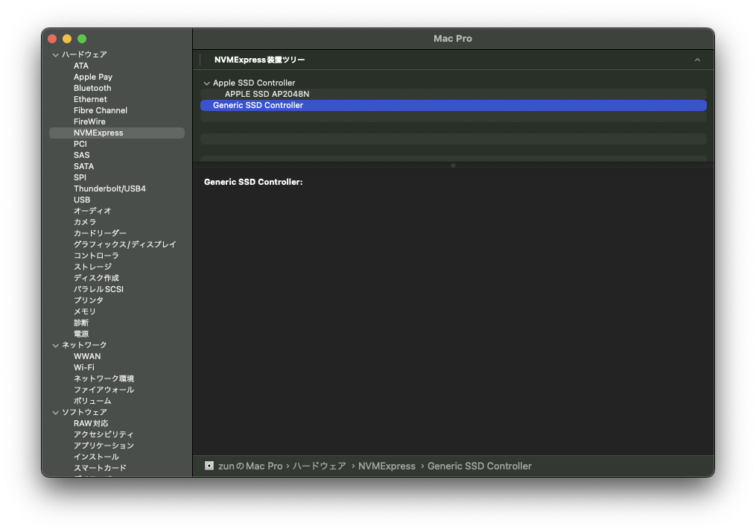Open ディスク作成 in the sidebar

coord(96,278)
